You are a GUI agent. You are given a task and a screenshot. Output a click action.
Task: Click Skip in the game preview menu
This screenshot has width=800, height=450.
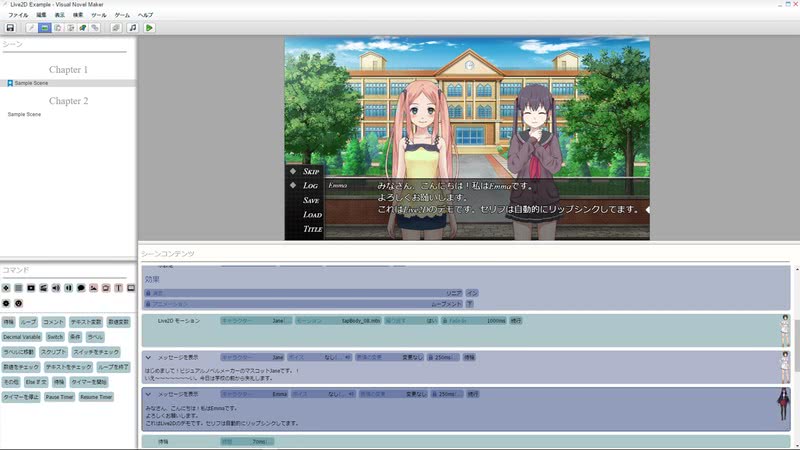coord(311,171)
